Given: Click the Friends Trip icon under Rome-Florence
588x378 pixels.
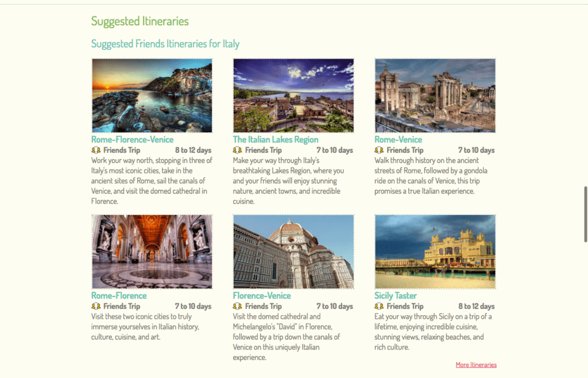Looking at the screenshot, I should (x=96, y=307).
